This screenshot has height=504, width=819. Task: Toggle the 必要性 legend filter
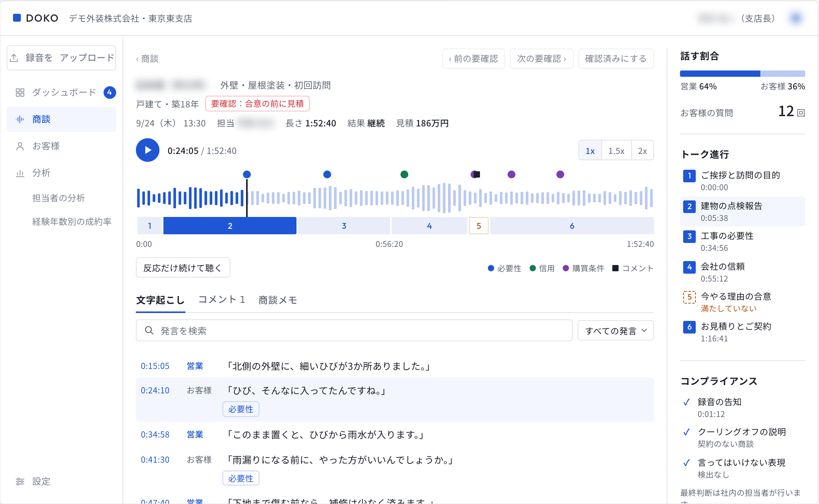504,269
